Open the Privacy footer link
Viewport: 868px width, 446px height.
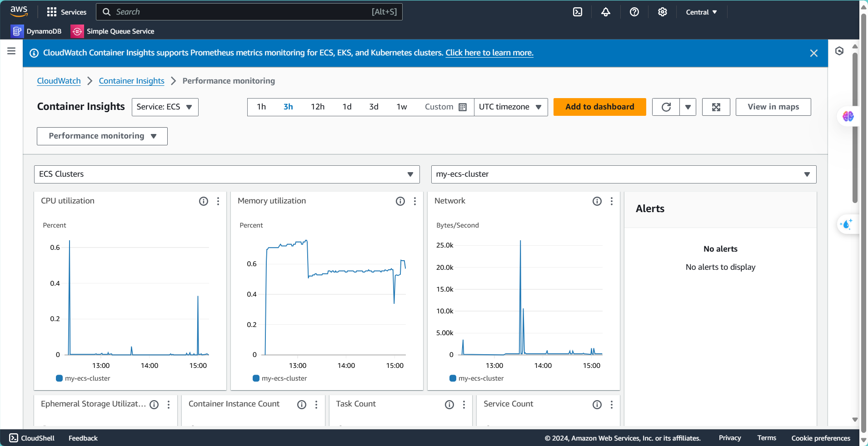pyautogui.click(x=730, y=438)
